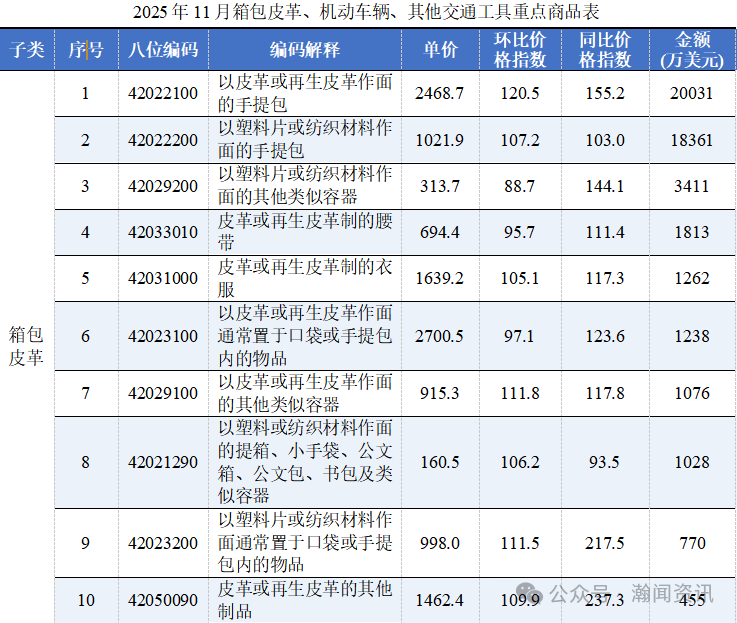Screen dimensions: 737x623
Task: Click the table title '2025年11月箱包皮革'
Action: click(218, 12)
